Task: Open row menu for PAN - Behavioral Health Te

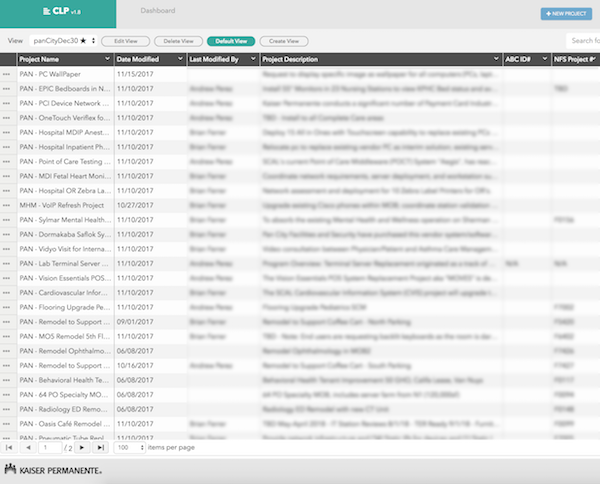Action: pyautogui.click(x=7, y=380)
